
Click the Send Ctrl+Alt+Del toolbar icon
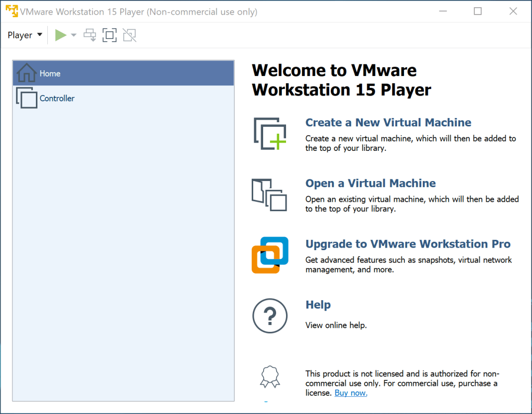(x=89, y=35)
